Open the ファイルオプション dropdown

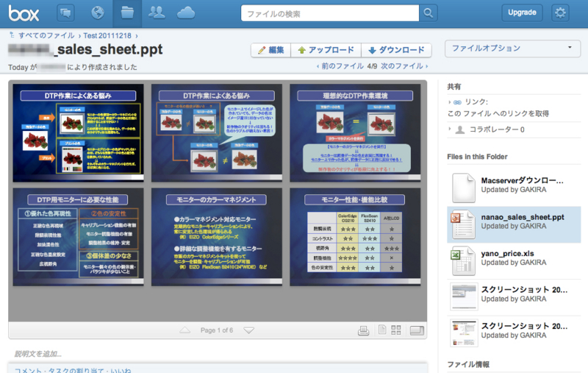512,49
